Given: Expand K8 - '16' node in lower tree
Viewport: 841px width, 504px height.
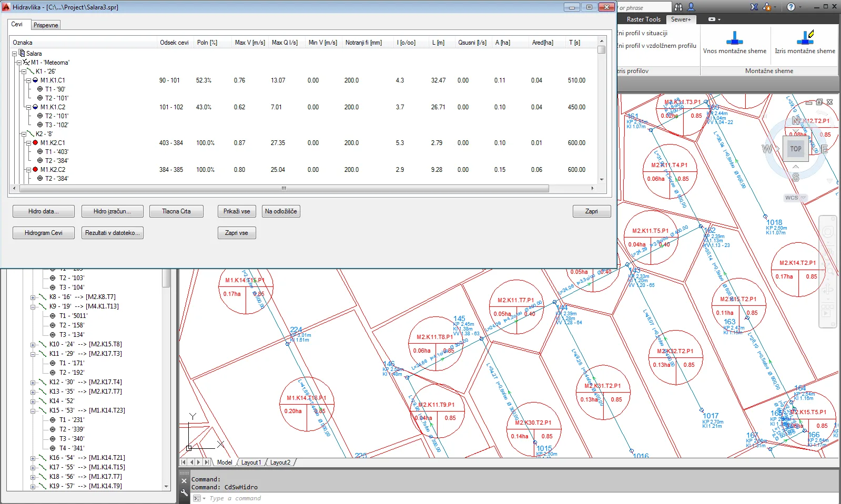Looking at the screenshot, I should [x=33, y=297].
